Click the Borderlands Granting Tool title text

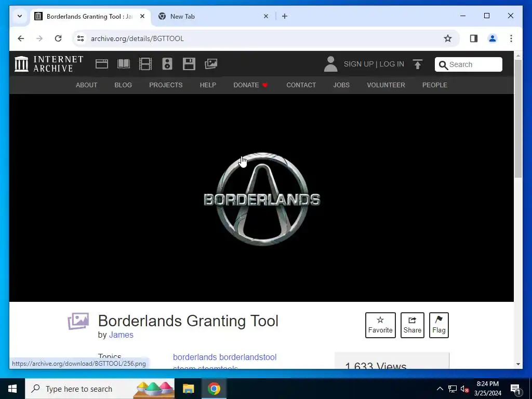(188, 321)
